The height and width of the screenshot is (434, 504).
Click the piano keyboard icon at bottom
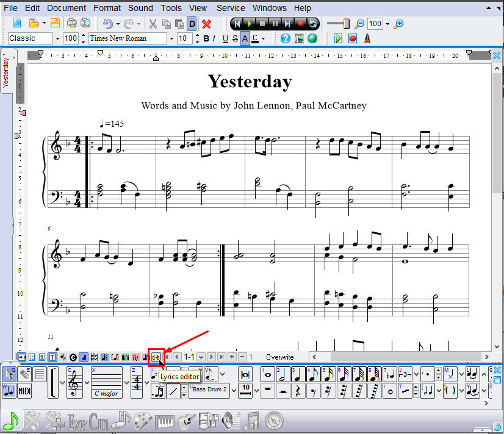point(165,421)
